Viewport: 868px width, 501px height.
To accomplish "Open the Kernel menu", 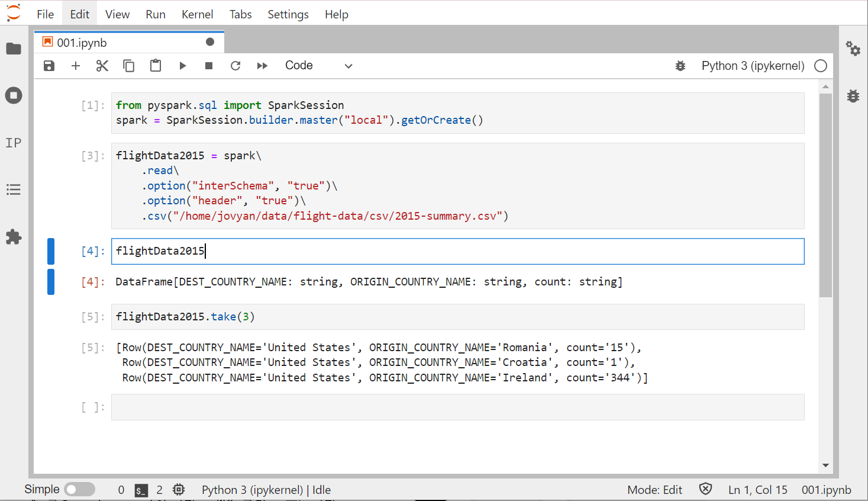I will click(197, 14).
